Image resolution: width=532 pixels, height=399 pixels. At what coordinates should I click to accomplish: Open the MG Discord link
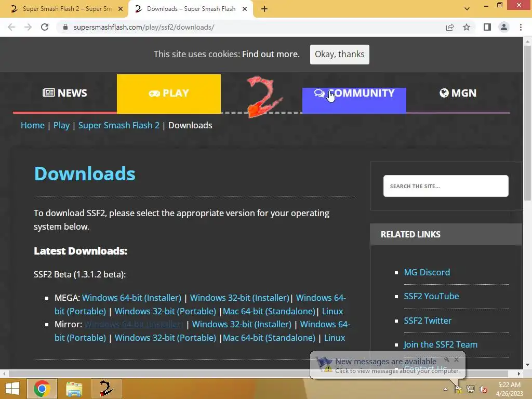click(427, 272)
